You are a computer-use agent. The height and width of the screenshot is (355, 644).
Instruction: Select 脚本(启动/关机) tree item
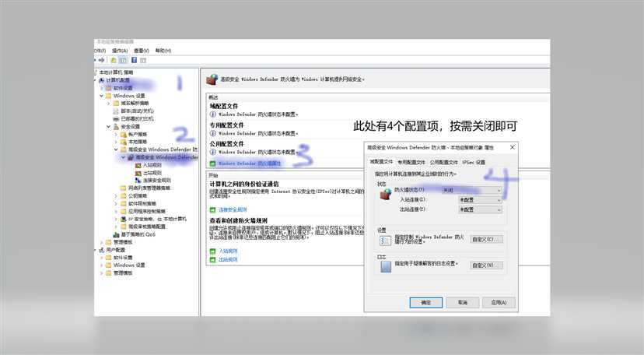(137, 111)
